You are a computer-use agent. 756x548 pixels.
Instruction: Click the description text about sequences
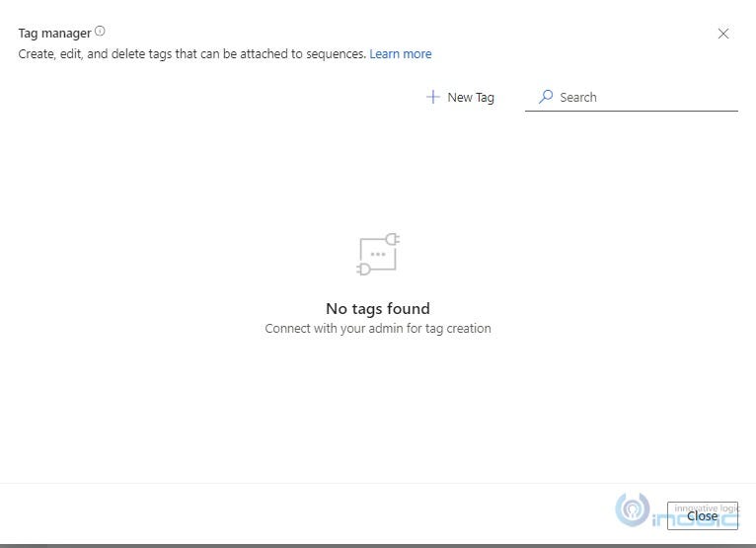pyautogui.click(x=191, y=54)
